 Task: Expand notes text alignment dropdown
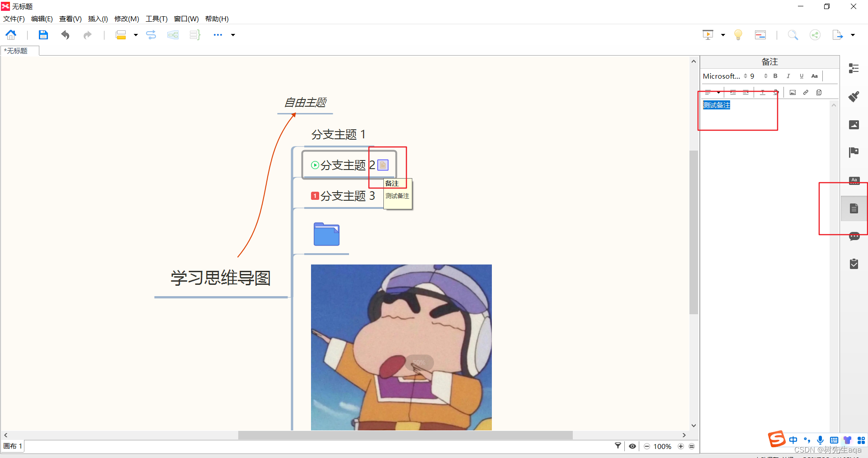tap(719, 92)
